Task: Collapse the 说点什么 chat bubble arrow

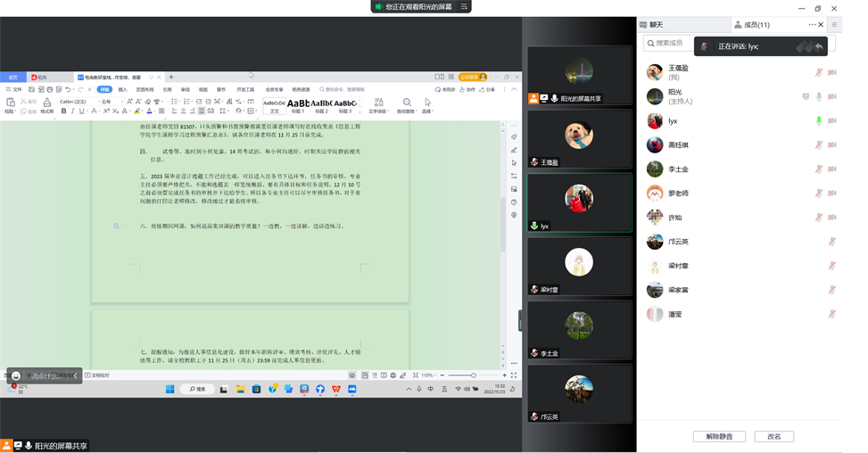Action: click(74, 375)
